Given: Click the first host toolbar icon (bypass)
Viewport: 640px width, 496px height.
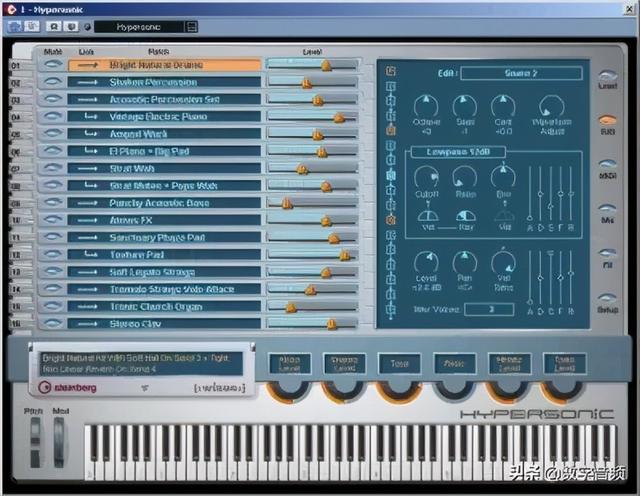Looking at the screenshot, I should 15,27.
